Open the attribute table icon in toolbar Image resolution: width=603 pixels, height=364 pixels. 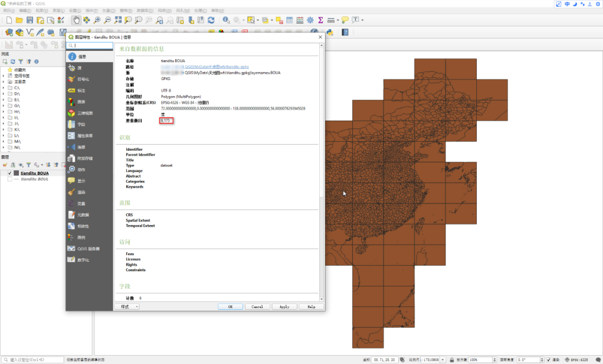pyautogui.click(x=290, y=20)
